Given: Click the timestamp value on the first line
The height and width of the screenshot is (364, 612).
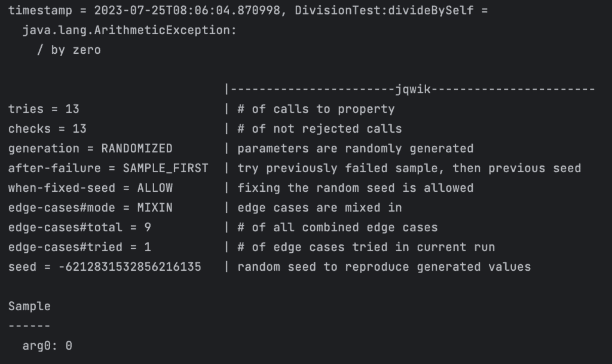Looking at the screenshot, I should pos(187,11).
